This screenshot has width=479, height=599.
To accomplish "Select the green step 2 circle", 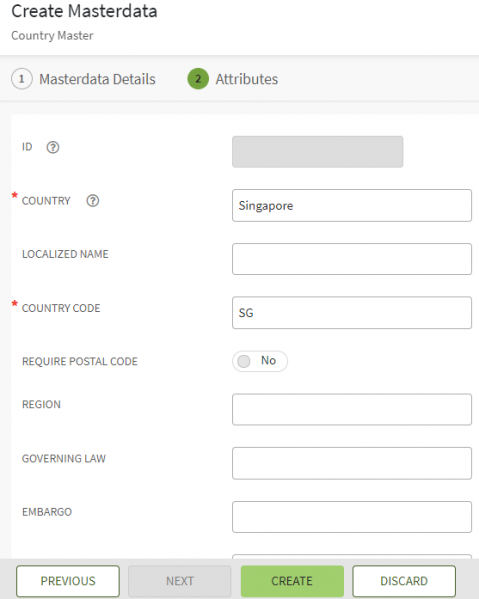I will click(198, 79).
